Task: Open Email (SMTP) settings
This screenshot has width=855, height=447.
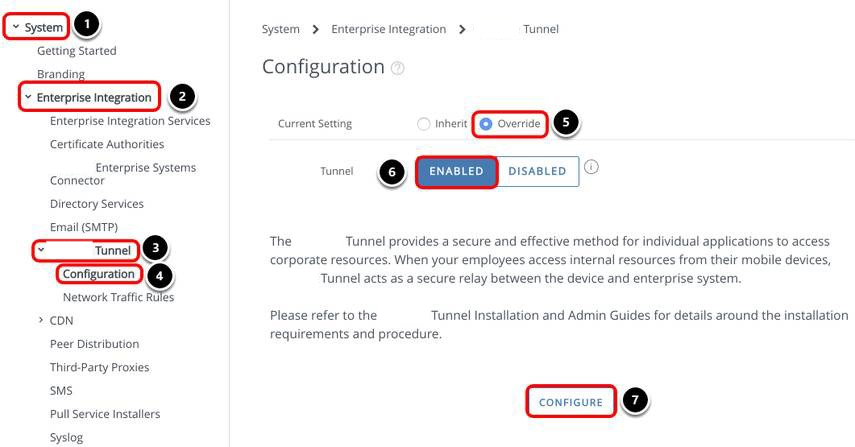Action: pyautogui.click(x=84, y=227)
